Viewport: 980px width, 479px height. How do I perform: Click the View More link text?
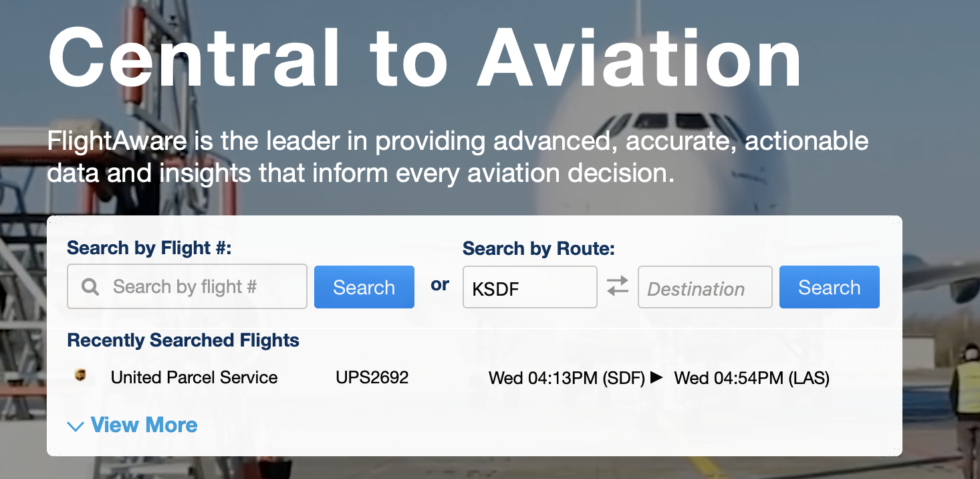click(x=144, y=425)
